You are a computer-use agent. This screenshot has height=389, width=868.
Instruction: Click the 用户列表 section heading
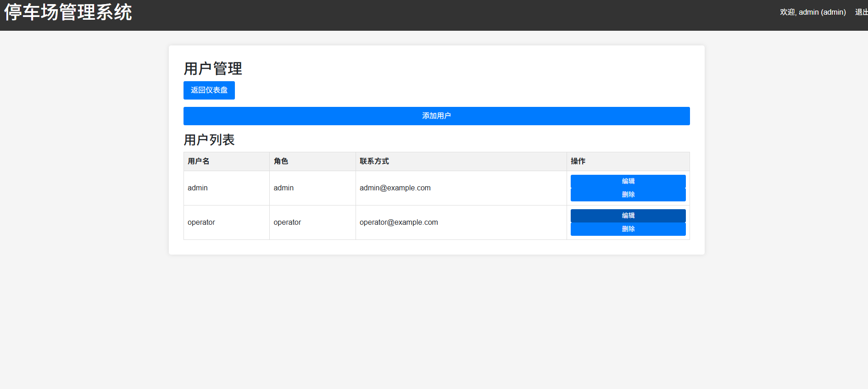pos(209,140)
